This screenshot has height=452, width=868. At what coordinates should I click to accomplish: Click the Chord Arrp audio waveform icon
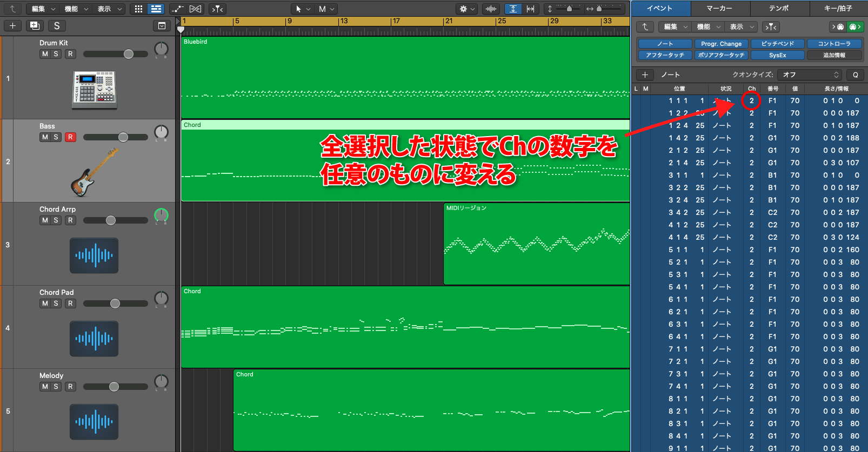tap(94, 255)
